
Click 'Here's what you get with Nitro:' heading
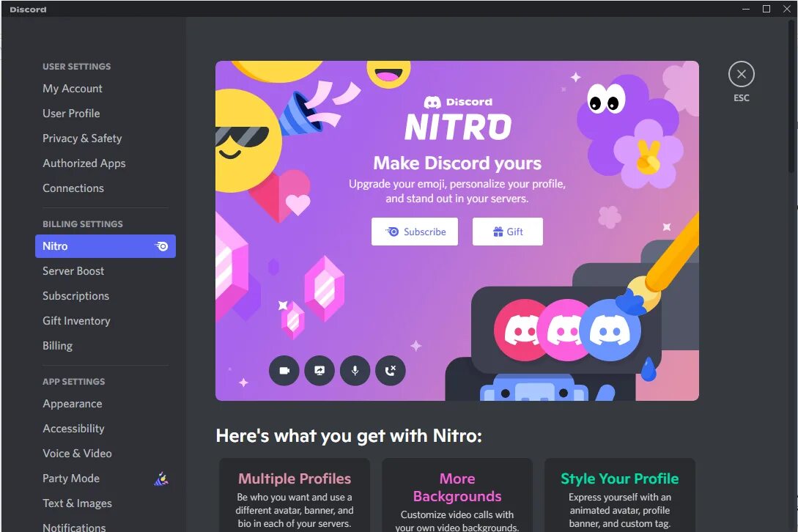pos(349,436)
